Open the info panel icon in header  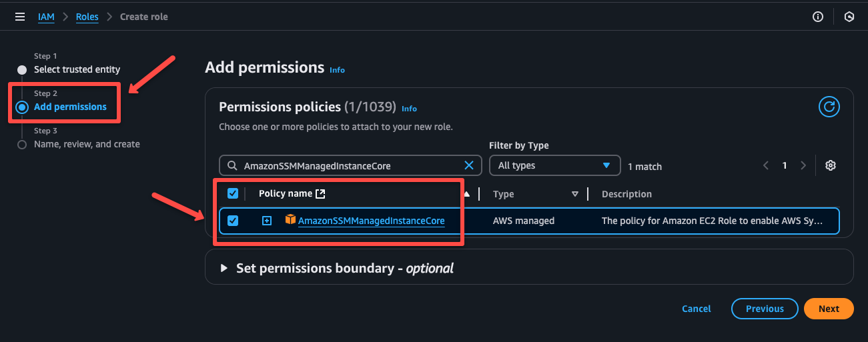point(818,17)
